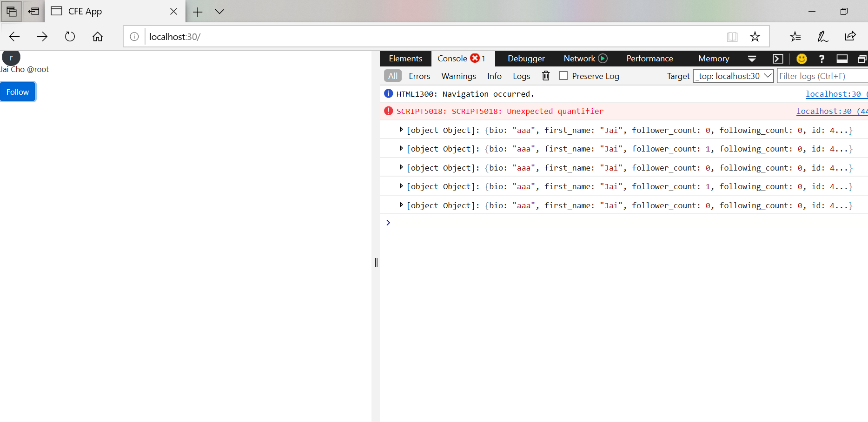The image size is (868, 422).
Task: Toggle reading view icon in address bar
Action: pyautogui.click(x=732, y=37)
